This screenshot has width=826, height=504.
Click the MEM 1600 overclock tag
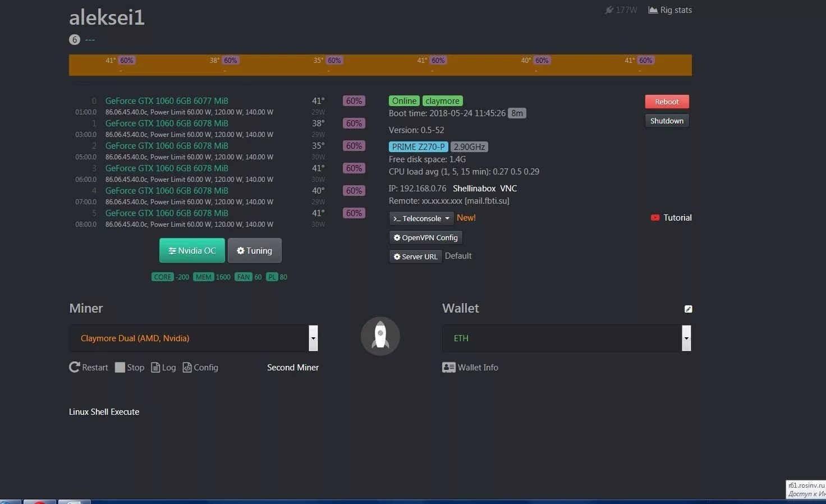(x=212, y=277)
